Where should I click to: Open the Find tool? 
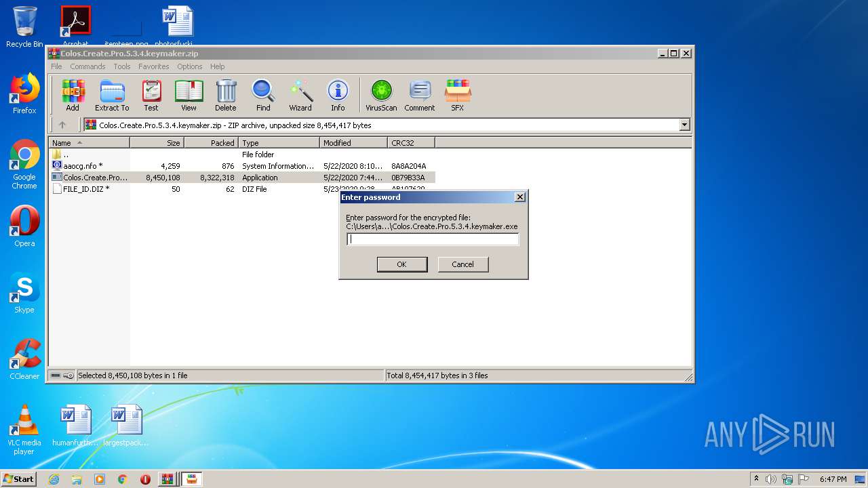click(x=263, y=96)
